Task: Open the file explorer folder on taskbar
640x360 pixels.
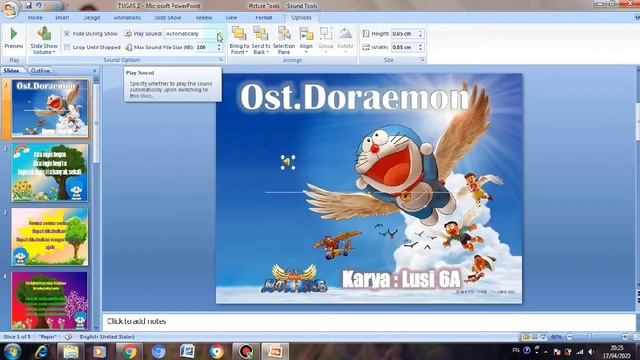Action: (x=71, y=351)
